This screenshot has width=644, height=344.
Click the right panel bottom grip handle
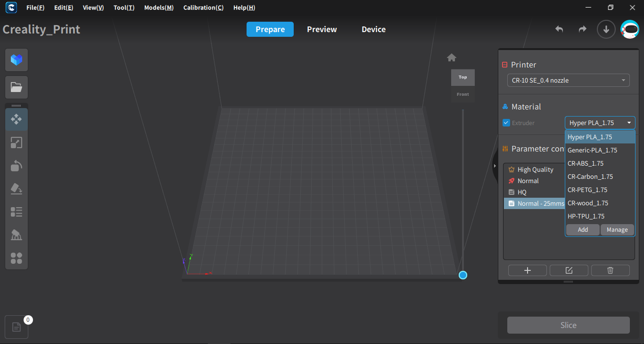click(x=569, y=282)
